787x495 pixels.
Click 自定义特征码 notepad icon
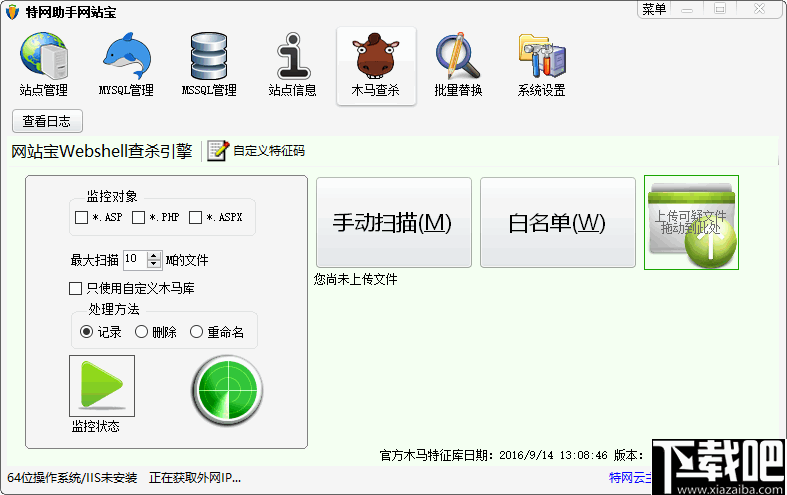[x=218, y=151]
